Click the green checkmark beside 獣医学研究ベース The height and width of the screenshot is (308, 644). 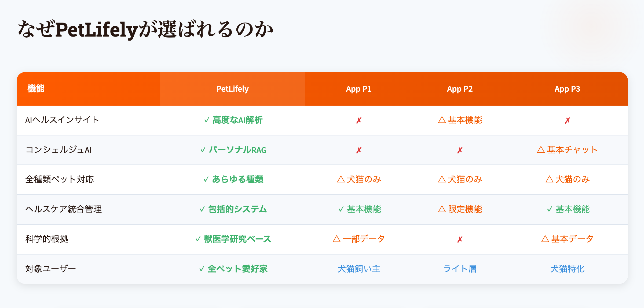pyautogui.click(x=198, y=239)
